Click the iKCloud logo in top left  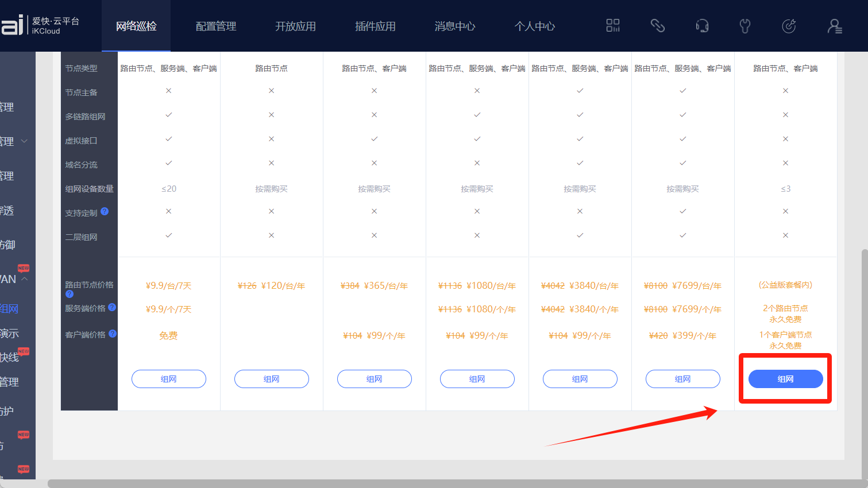[40, 26]
